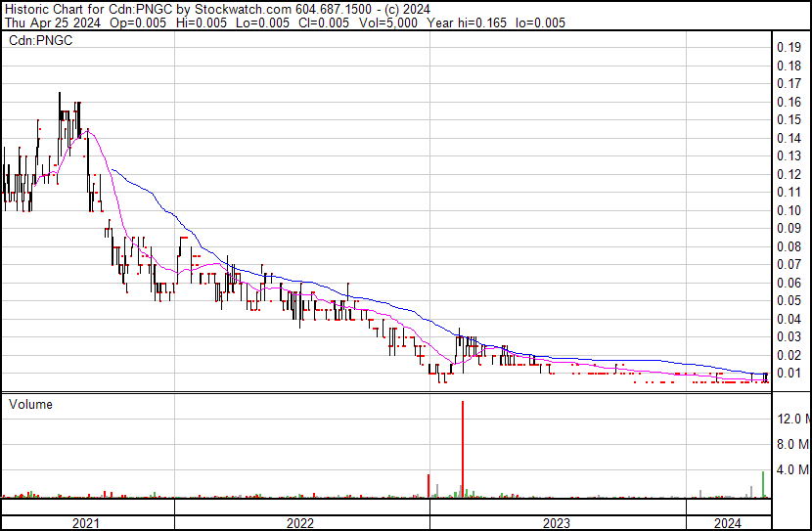The image size is (812, 531).
Task: Click the 0.19 price axis label
Action: [x=788, y=48]
